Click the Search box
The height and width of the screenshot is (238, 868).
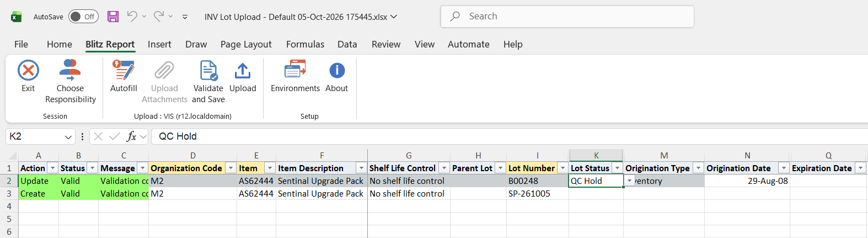coord(567,17)
